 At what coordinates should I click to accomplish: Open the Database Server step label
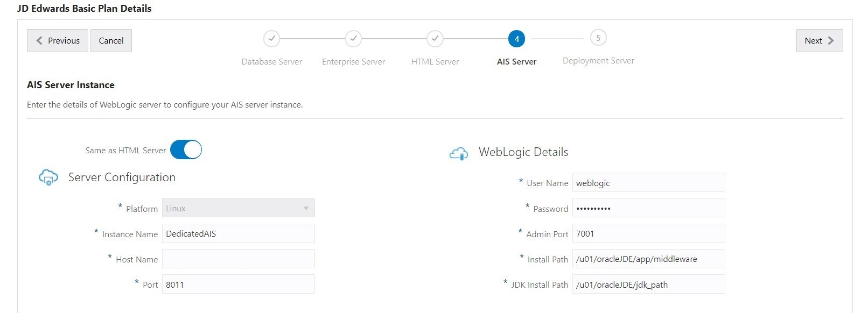click(272, 62)
